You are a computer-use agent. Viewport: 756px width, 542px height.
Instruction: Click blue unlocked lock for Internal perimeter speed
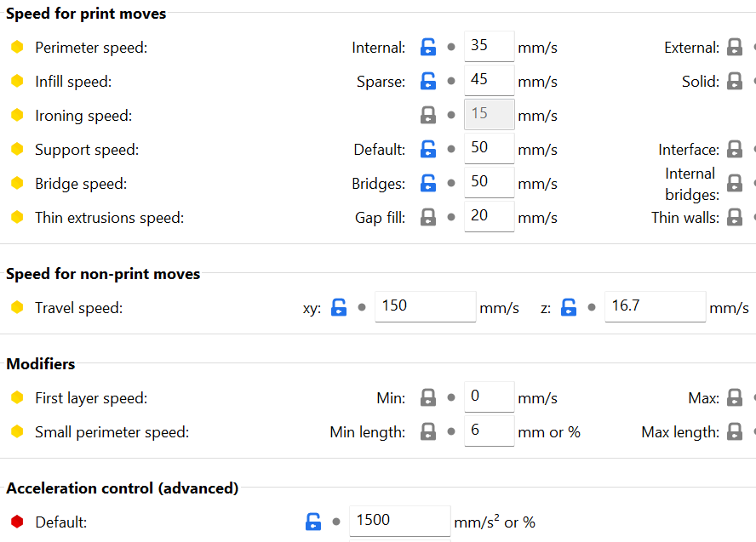tap(428, 48)
